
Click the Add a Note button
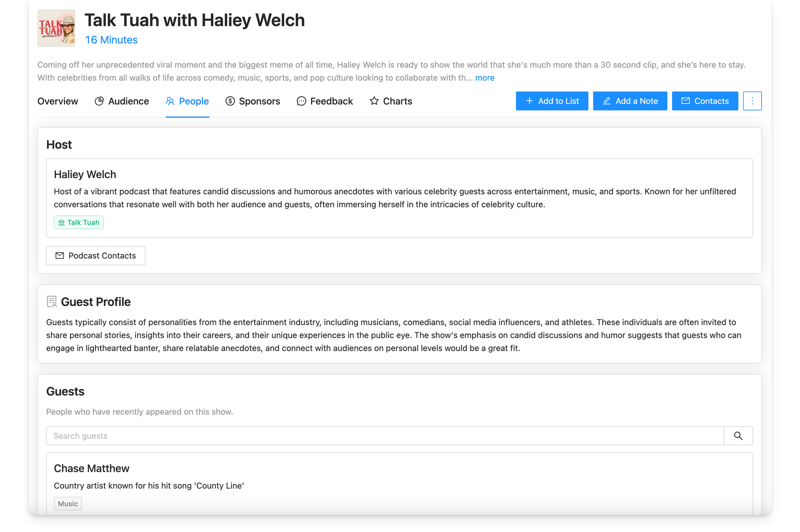coord(630,101)
